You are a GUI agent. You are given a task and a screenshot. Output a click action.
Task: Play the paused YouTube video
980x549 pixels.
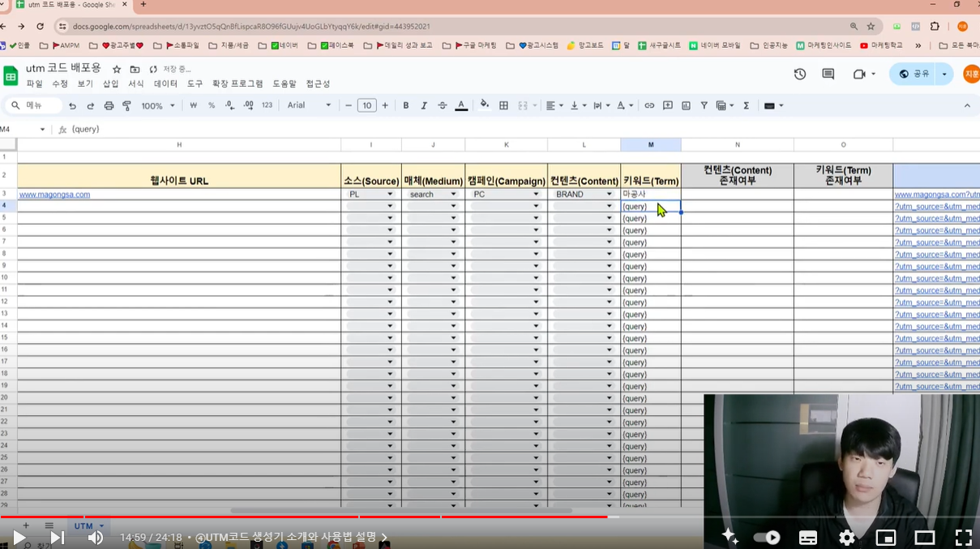(x=19, y=537)
